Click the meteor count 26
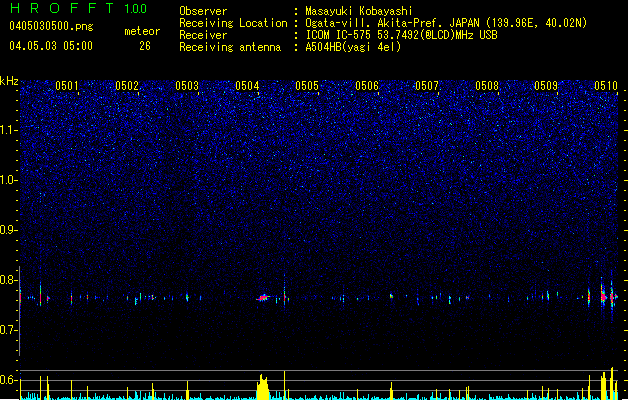 click(145, 46)
